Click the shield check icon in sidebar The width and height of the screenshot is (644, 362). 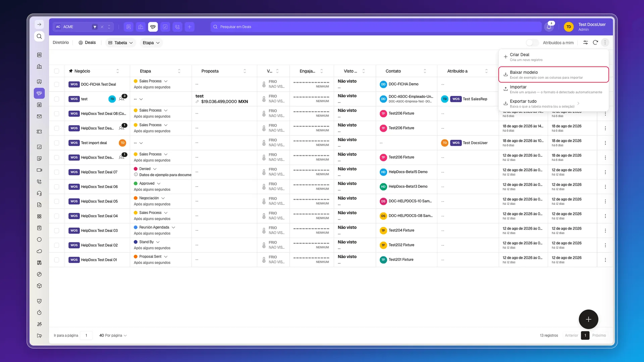pyautogui.click(x=39, y=301)
